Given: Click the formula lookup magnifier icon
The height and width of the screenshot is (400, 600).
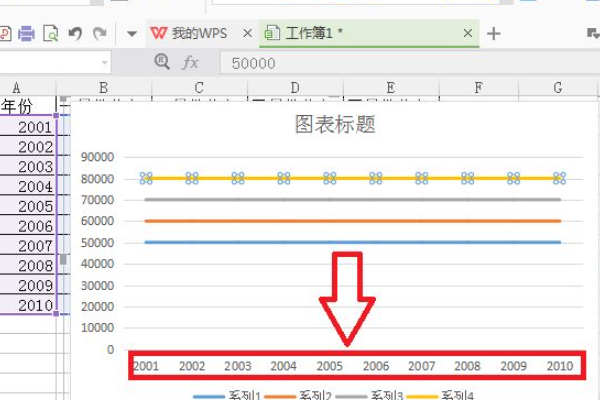Looking at the screenshot, I should pyautogui.click(x=162, y=61).
